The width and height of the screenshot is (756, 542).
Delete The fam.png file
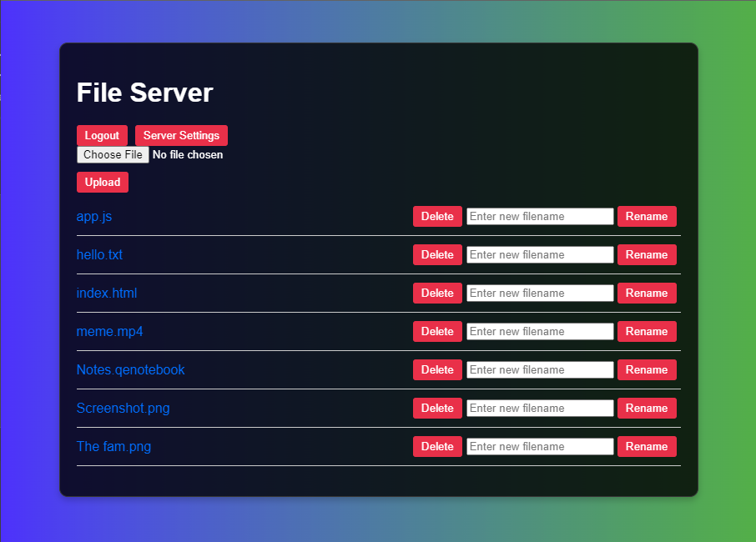437,447
